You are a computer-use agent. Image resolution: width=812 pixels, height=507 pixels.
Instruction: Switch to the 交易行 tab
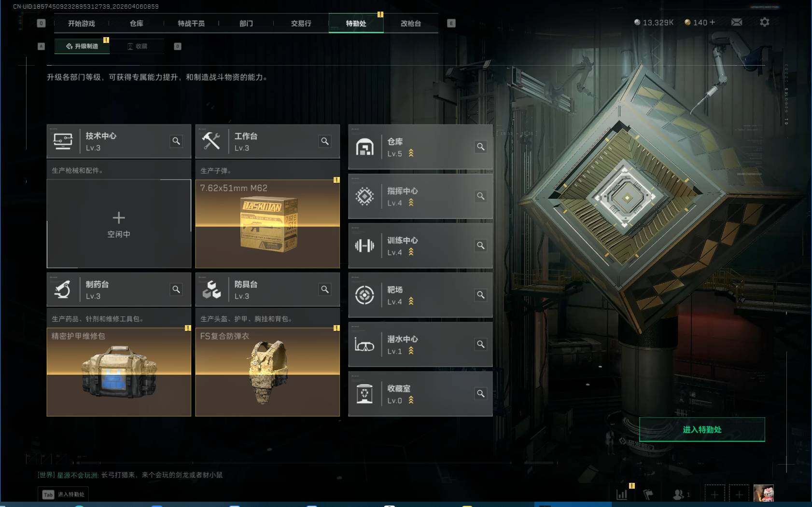(301, 23)
